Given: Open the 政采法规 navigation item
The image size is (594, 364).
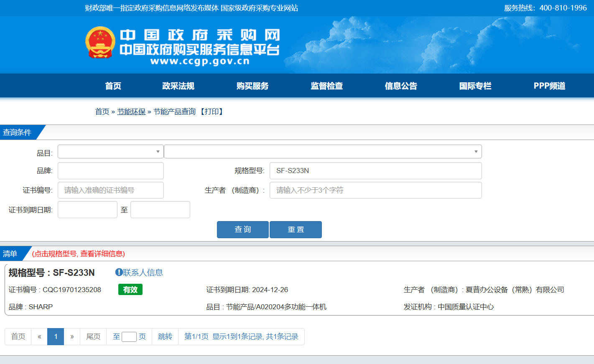Looking at the screenshot, I should [x=178, y=86].
